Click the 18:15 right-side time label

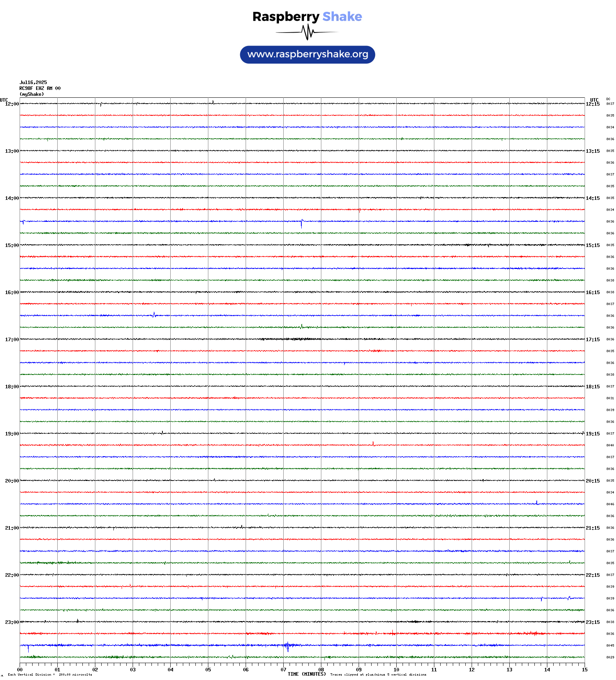(593, 387)
